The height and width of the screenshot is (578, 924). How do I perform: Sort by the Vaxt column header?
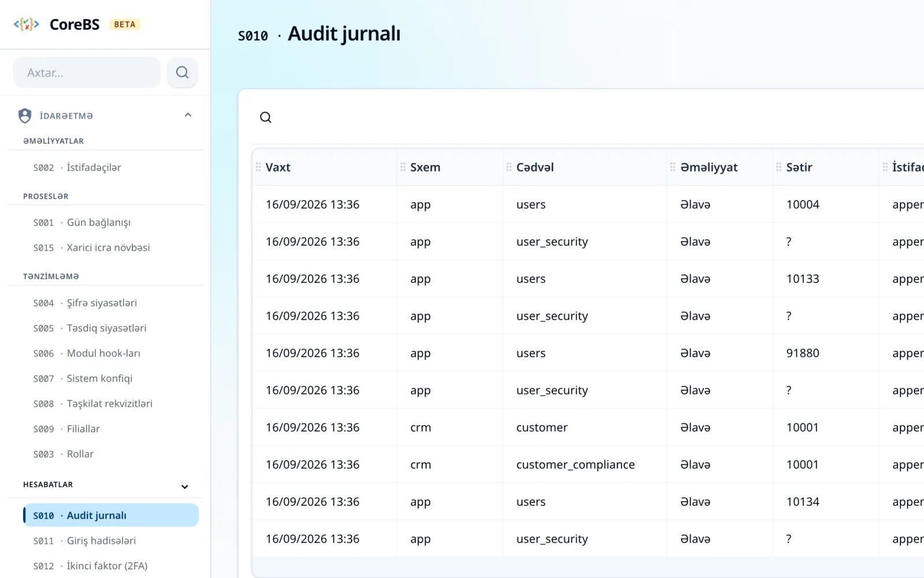click(278, 167)
